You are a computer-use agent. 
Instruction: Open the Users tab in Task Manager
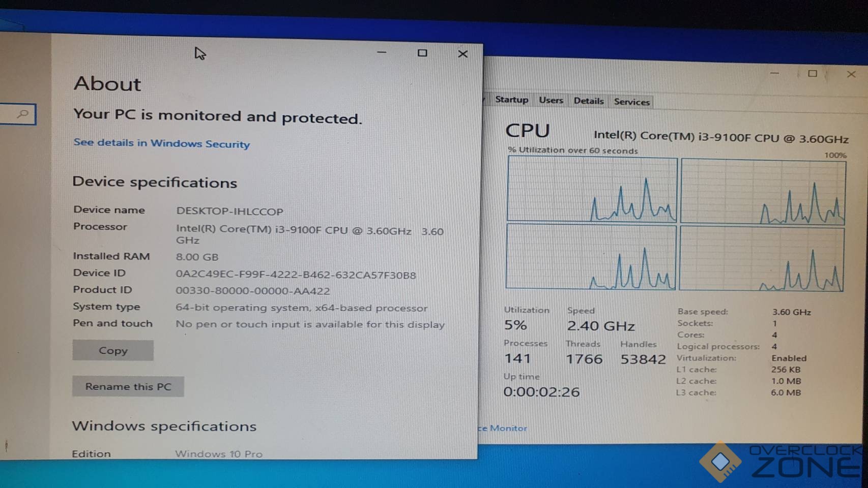(551, 101)
